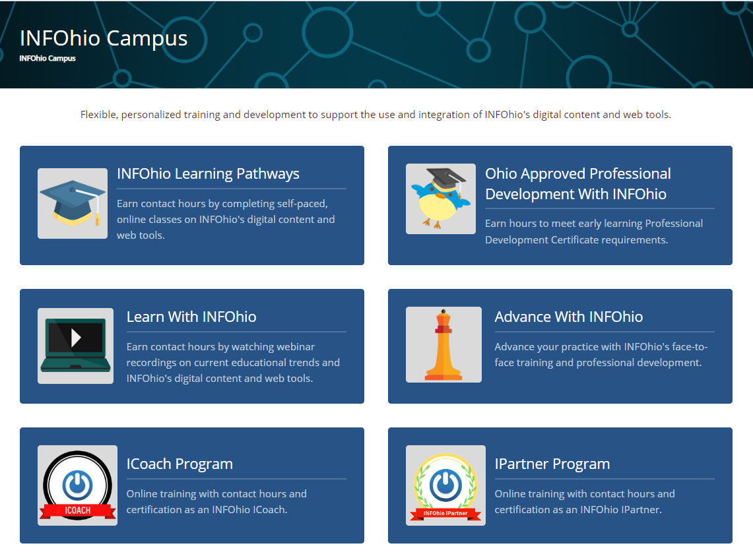Click the 'Flexible, personalized training' intro sentence
Viewport: 753px width, 560px height.
[376, 115]
